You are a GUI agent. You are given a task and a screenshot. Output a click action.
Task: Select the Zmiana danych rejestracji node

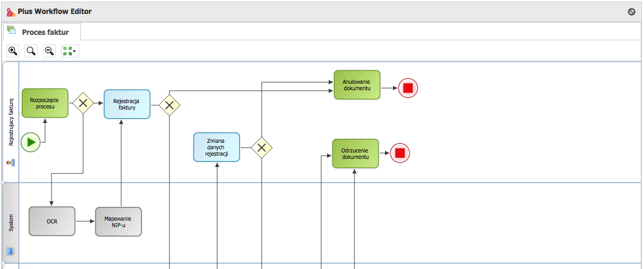217,147
